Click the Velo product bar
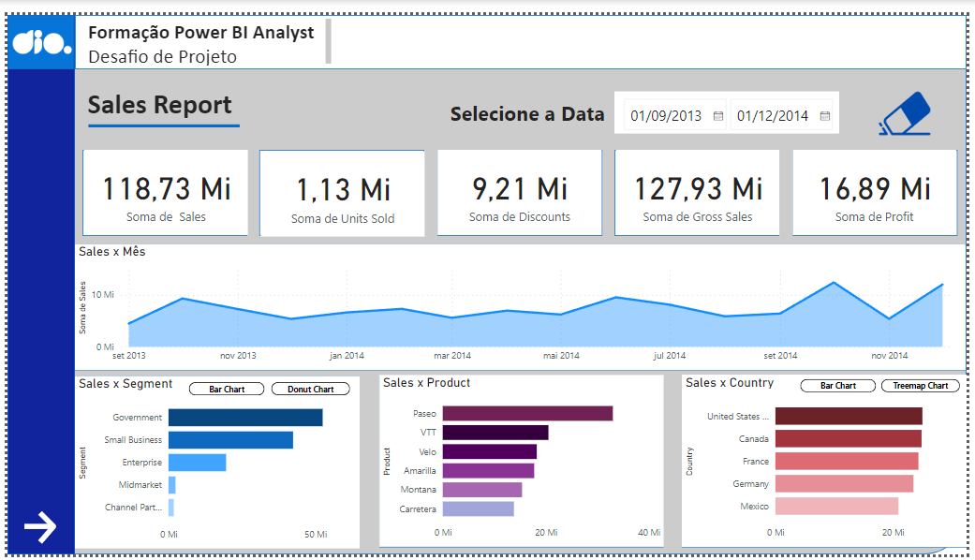This screenshot has width=975, height=560. [489, 451]
